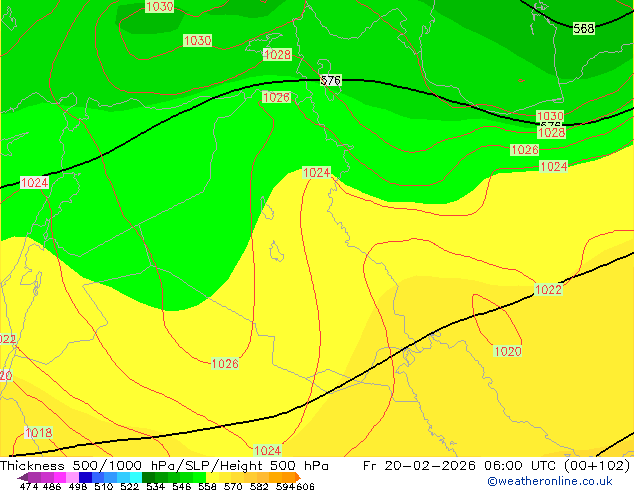Click the legend value 570
The height and width of the screenshot is (490, 634).
pos(233,486)
